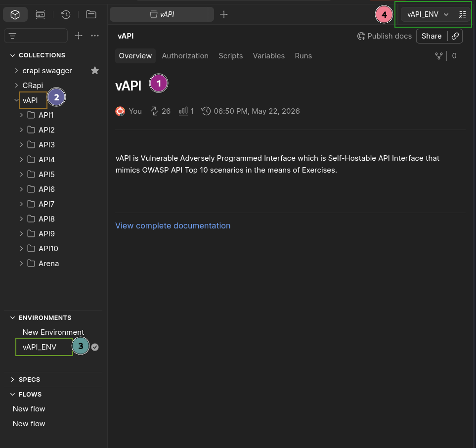The width and height of the screenshot is (476, 448).
Task: Collapse the vAPI collection chevron
Action: tap(16, 100)
